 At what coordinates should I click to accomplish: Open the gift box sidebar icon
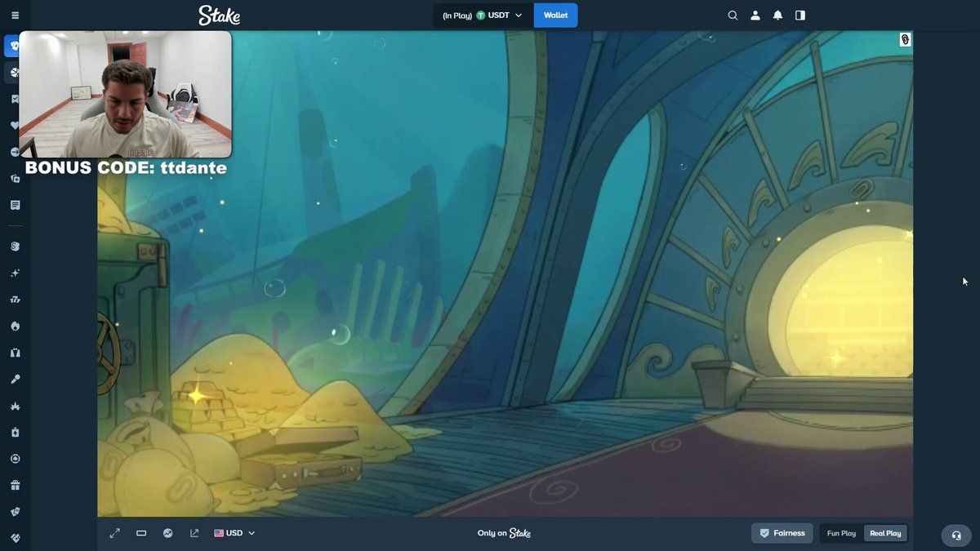click(x=15, y=486)
